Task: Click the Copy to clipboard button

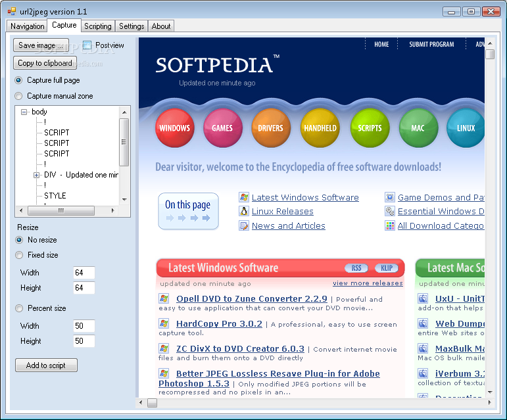Action: [x=45, y=63]
